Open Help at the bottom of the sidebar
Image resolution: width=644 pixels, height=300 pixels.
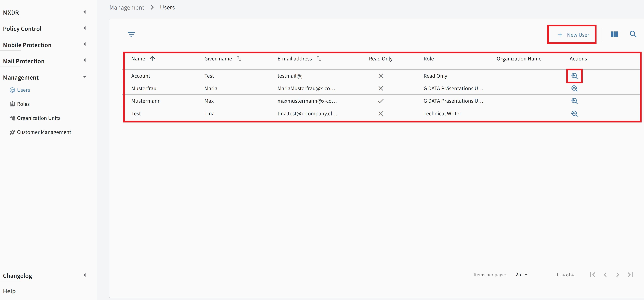10,291
